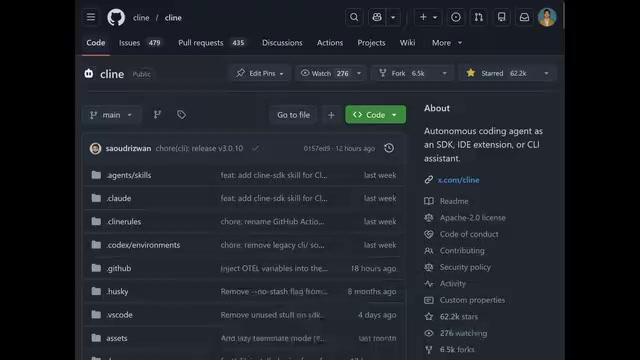Screen dimensions: 640x360
Task: View tags icon
Action: coord(181,115)
